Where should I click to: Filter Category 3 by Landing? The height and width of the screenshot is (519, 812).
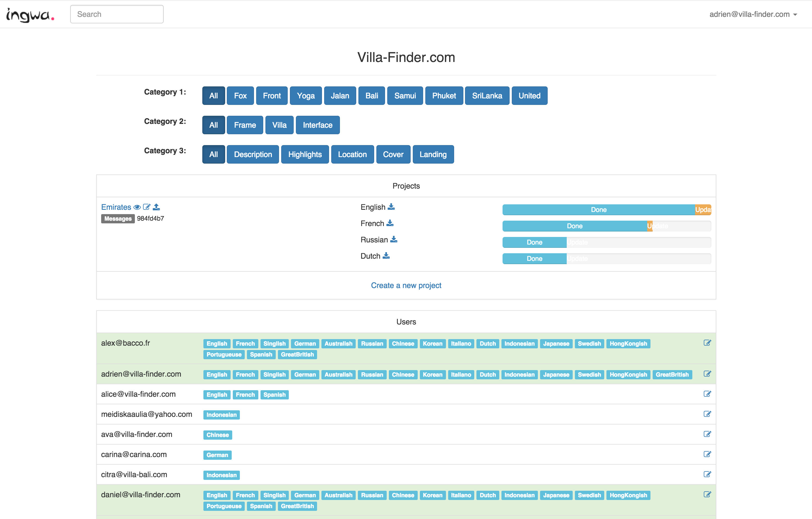(433, 154)
